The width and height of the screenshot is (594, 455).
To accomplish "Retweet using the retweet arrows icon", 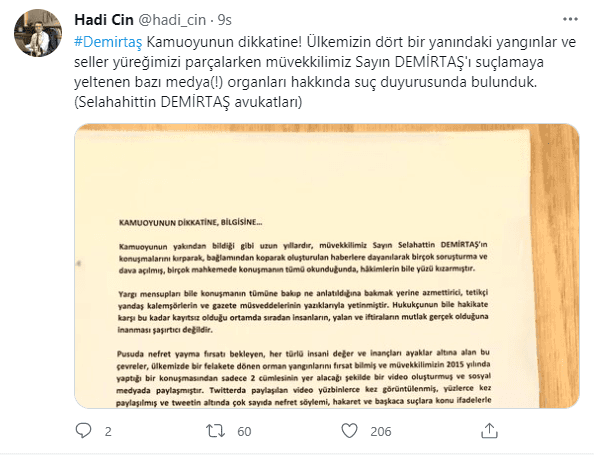I will point(216,431).
